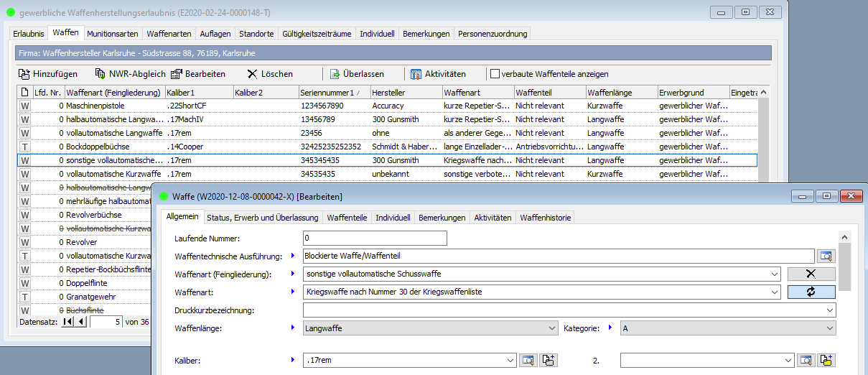Open the Kategorie dropdown
Viewport: 868px width, 375px height.
pyautogui.click(x=829, y=328)
